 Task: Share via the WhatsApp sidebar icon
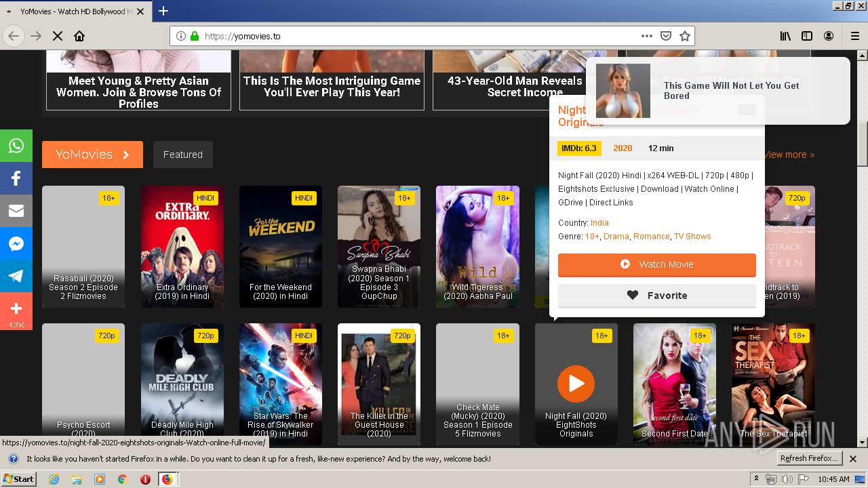click(x=16, y=146)
